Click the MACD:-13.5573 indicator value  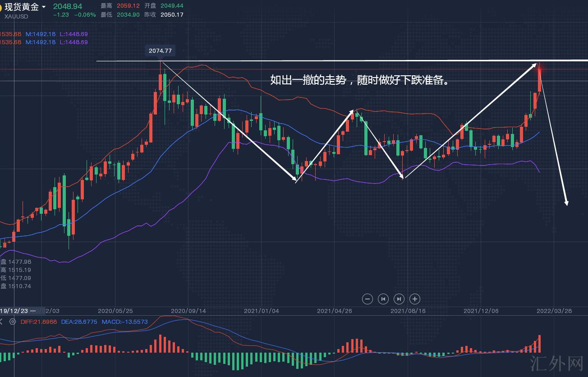pyautogui.click(x=125, y=322)
